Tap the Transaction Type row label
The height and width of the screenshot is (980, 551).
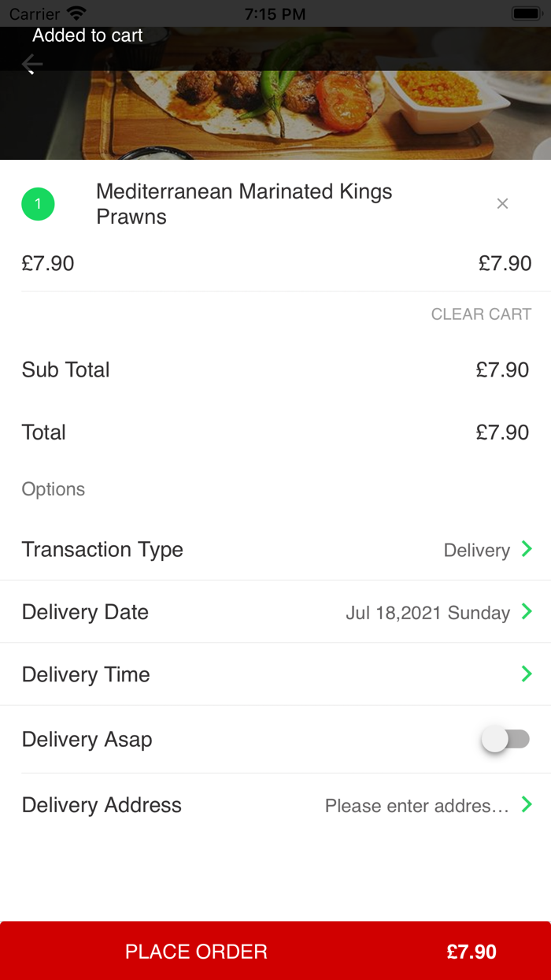[x=102, y=550]
